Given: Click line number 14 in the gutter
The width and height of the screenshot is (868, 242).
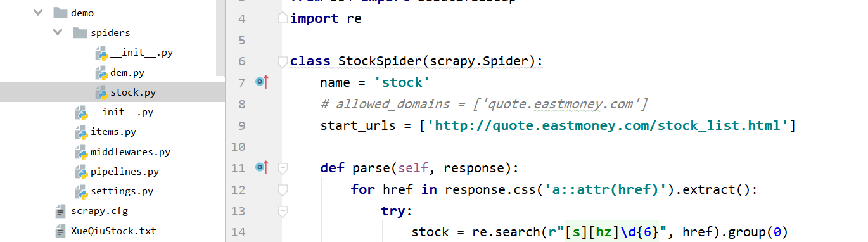Looking at the screenshot, I should point(238,232).
